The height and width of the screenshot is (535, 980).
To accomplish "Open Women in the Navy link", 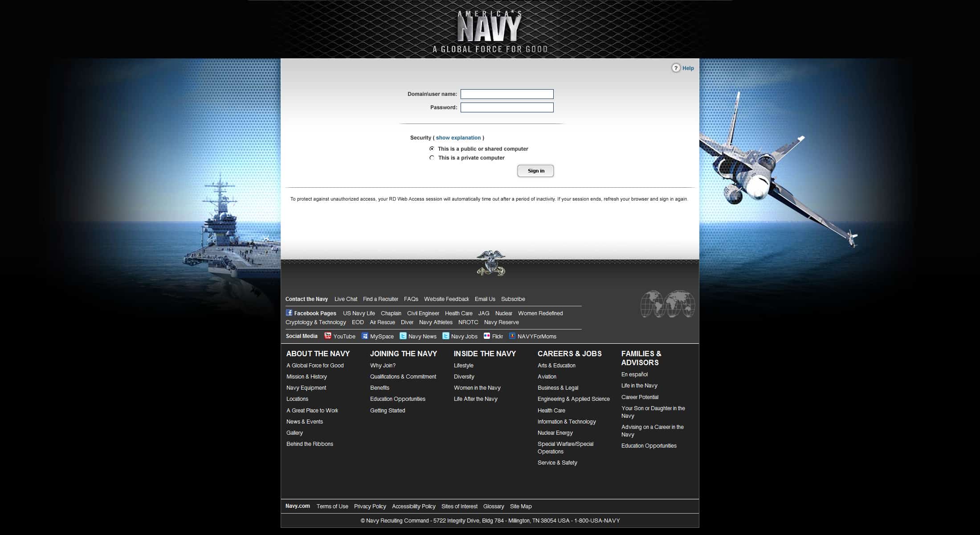I will (477, 388).
